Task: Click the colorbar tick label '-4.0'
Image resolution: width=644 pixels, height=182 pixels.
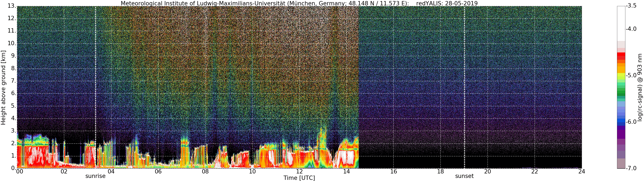Action: pos(631,29)
